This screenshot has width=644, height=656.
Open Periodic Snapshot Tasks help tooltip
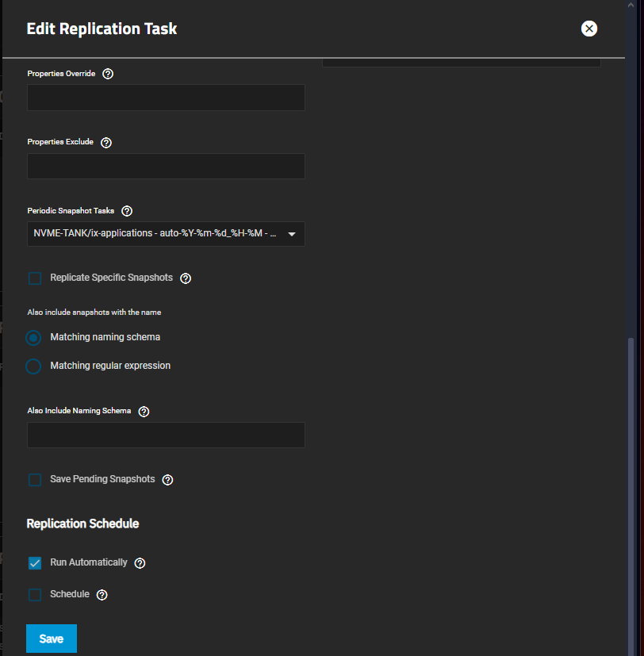click(127, 212)
